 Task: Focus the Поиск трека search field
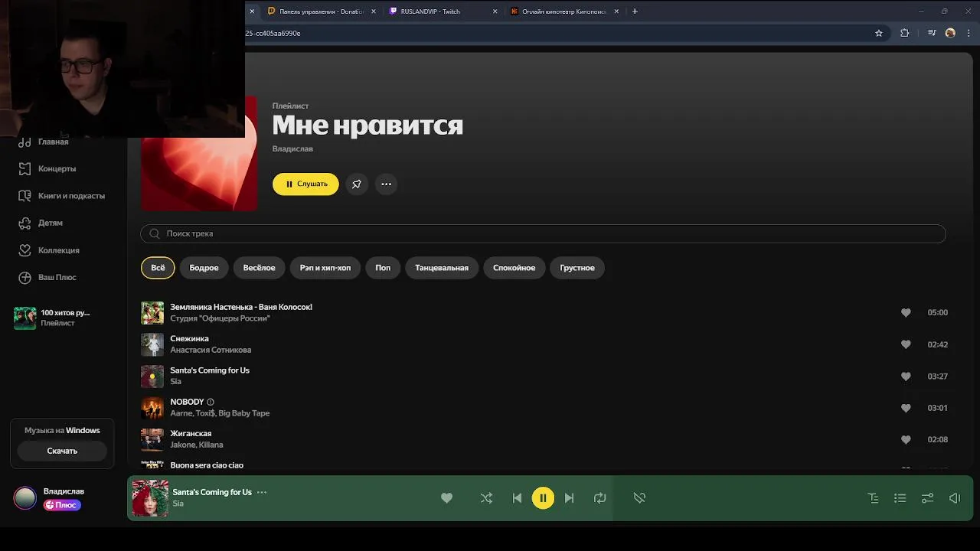pyautogui.click(x=543, y=233)
